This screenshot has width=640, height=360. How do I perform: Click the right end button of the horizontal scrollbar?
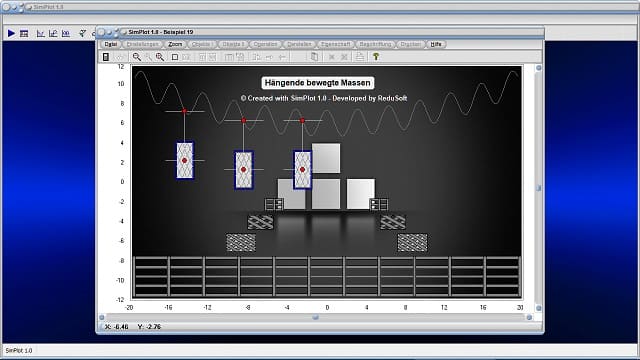(x=529, y=317)
